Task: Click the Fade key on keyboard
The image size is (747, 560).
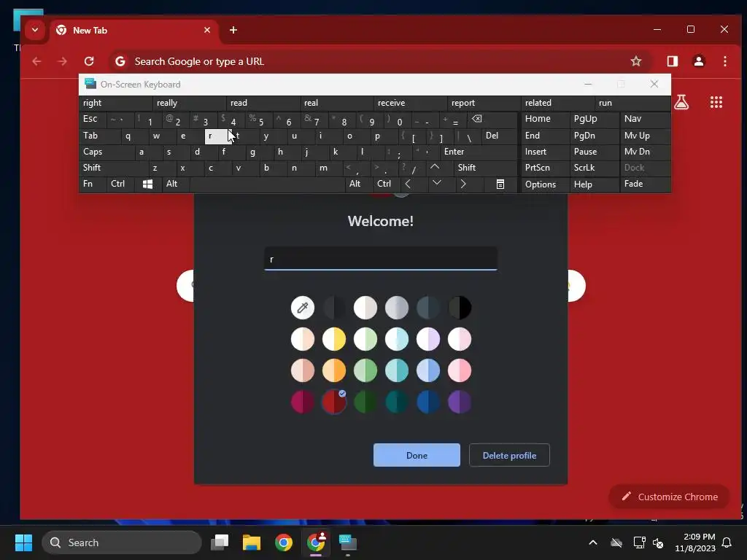Action: [645, 184]
